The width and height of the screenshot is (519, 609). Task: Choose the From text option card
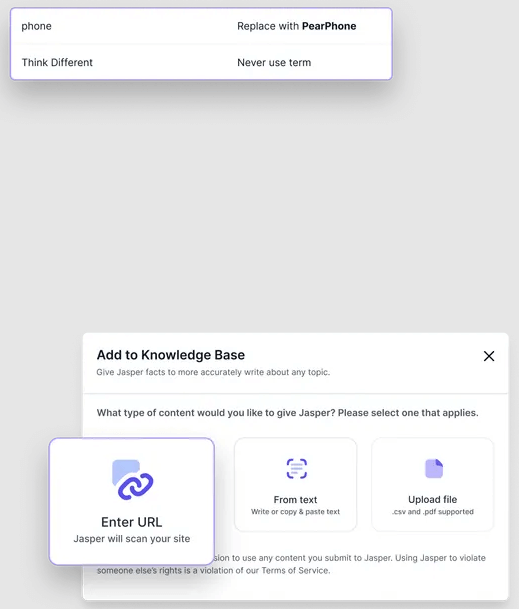295,484
